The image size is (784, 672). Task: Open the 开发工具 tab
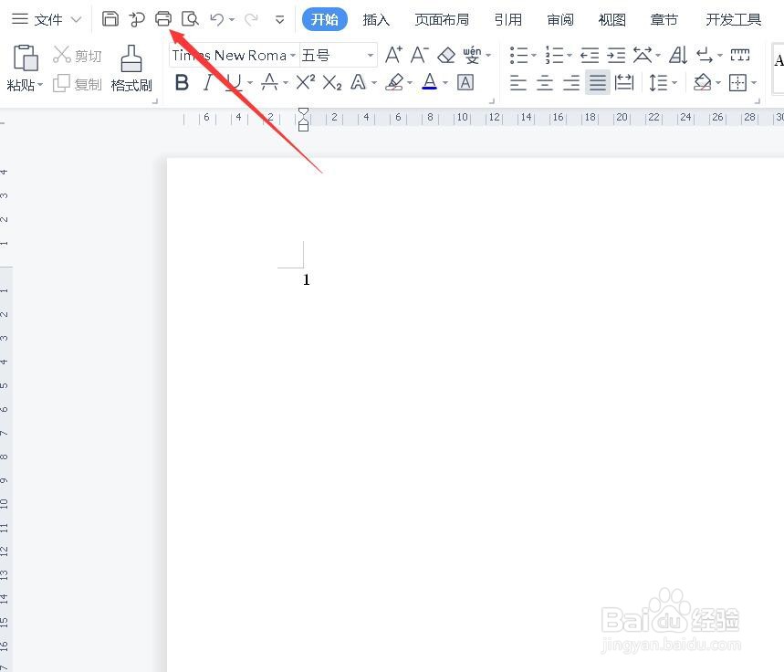point(734,19)
